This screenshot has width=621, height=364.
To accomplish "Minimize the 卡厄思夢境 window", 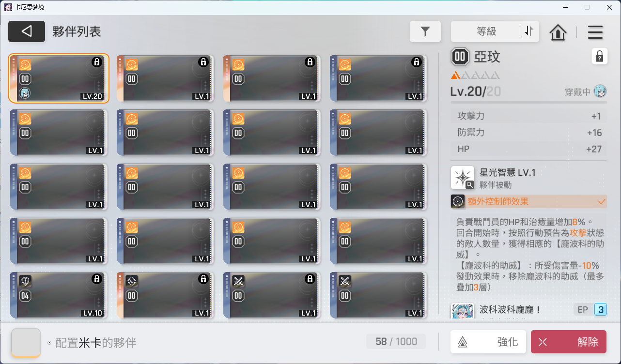I will 565,7.
